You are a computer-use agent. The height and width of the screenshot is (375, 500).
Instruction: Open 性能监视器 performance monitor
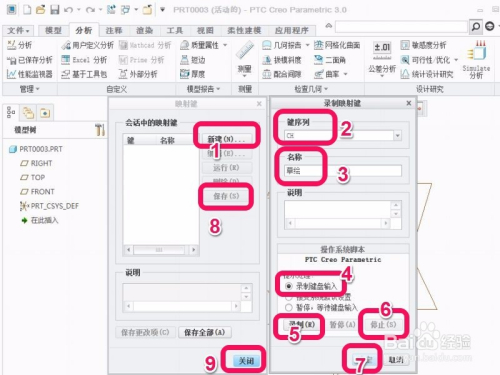tap(30, 74)
